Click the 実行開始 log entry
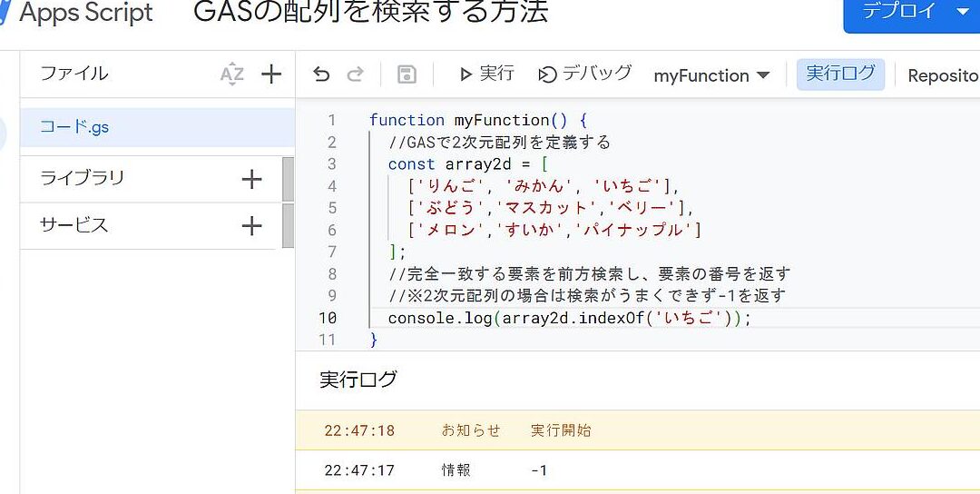 click(561, 430)
